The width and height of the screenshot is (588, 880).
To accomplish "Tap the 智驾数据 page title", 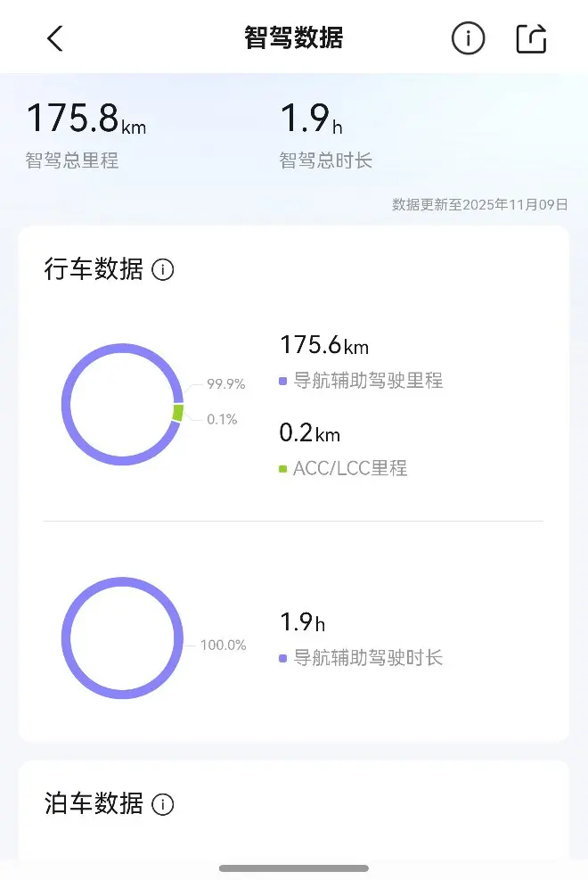I will (294, 38).
